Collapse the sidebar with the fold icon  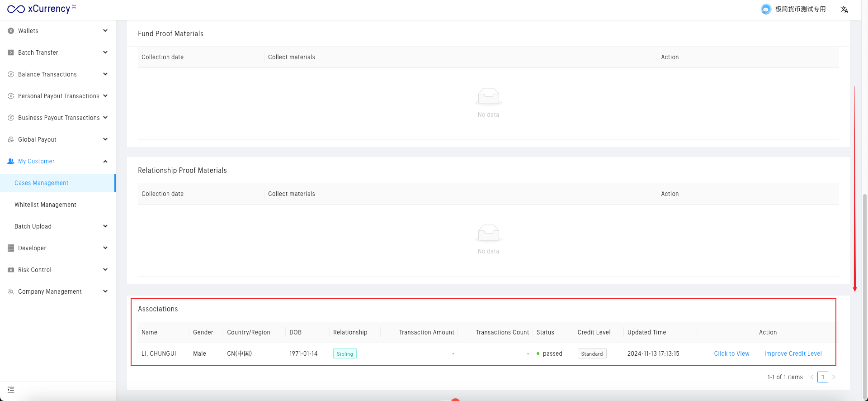pos(11,390)
